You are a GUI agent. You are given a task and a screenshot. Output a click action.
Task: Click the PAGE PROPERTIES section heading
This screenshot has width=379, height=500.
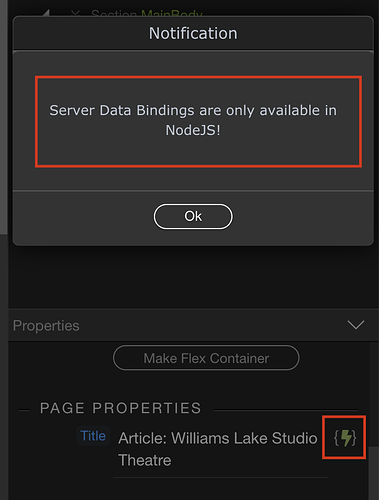tap(120, 408)
